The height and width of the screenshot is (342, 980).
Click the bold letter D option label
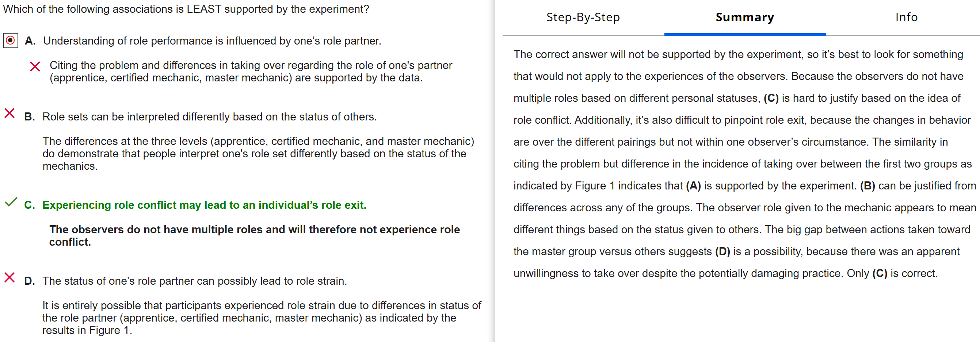click(29, 281)
